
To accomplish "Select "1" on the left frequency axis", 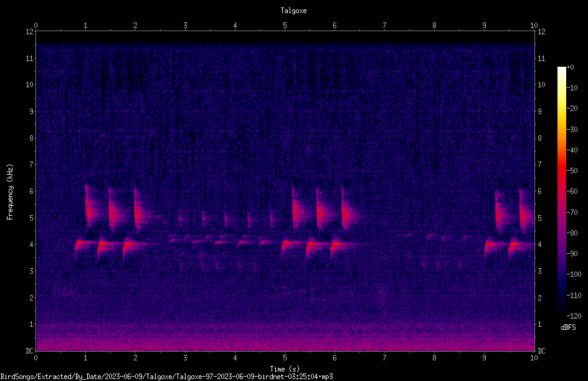I will pyautogui.click(x=32, y=324).
